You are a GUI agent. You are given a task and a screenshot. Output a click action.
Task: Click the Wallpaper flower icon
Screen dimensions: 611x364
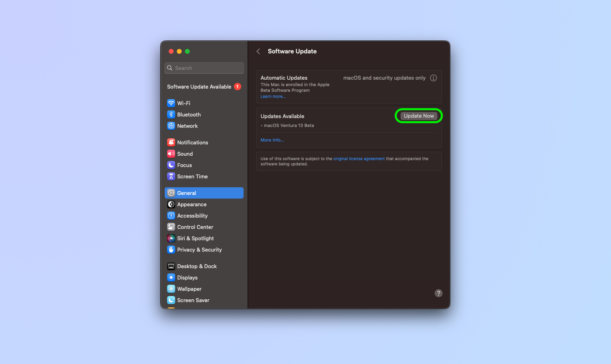(x=171, y=289)
